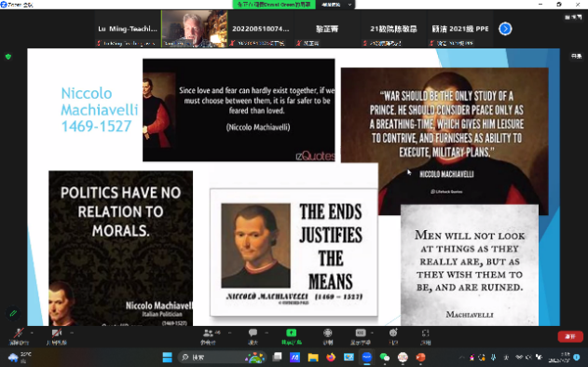Screen dimensions: 588x367
Task: Click the red Leave meeting button
Action: pyautogui.click(x=570, y=336)
